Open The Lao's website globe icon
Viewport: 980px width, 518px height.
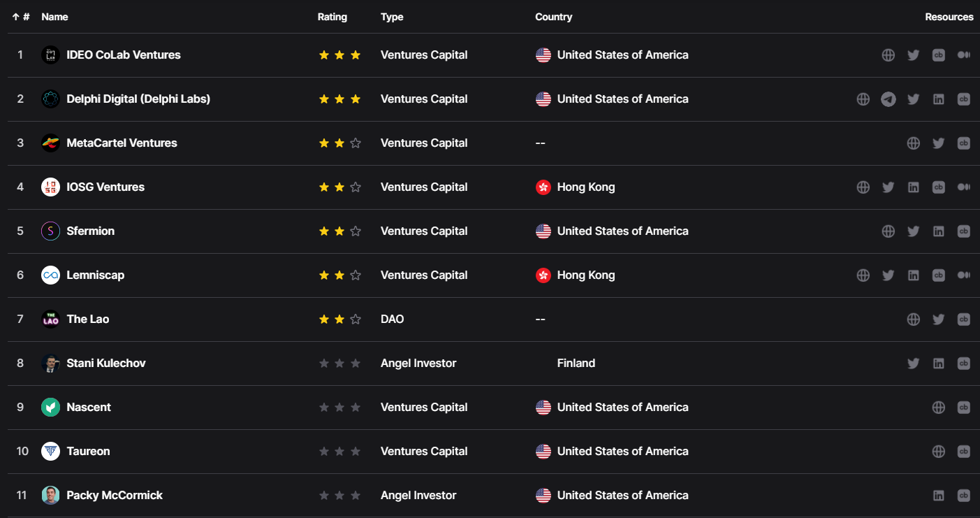click(x=914, y=319)
